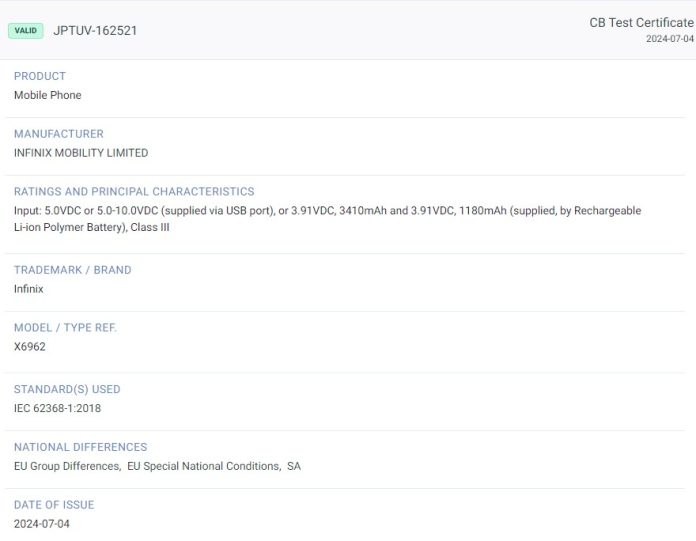Click the NATIONAL DIFFERENCES label
The width and height of the screenshot is (696, 541).
[81, 447]
